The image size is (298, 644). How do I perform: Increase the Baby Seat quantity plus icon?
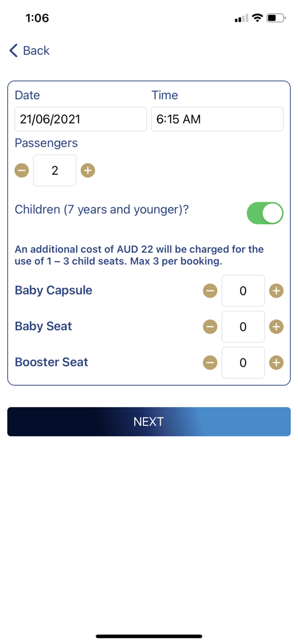pyautogui.click(x=276, y=326)
